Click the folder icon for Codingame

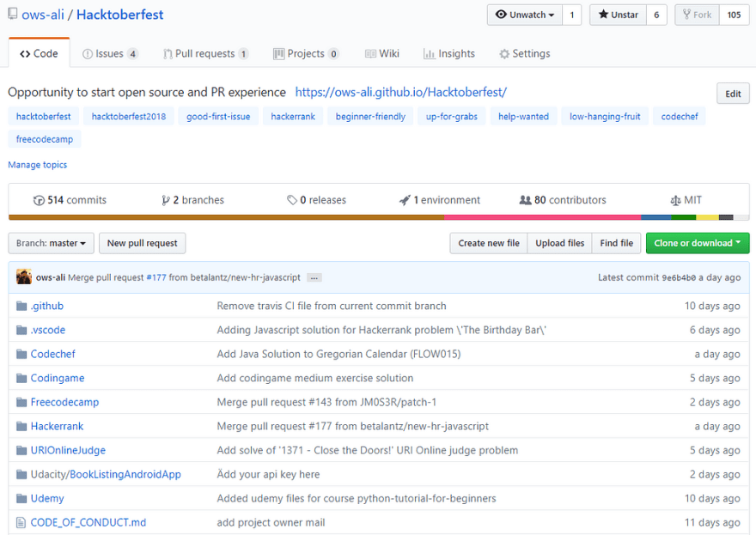21,379
